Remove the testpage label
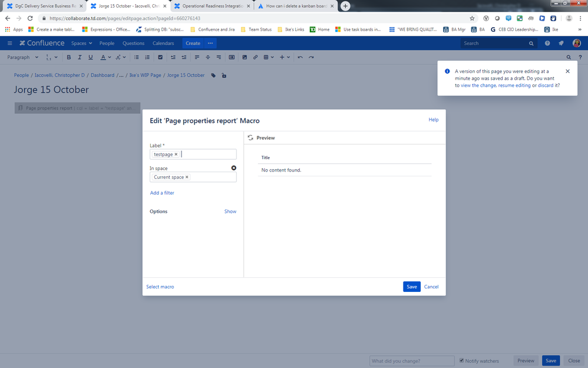Viewport: 588px width, 368px height. pos(176,155)
